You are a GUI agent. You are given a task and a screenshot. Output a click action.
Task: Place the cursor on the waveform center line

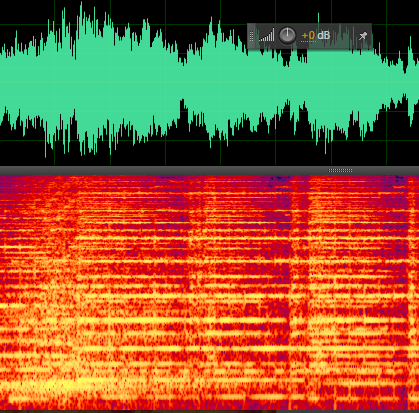pos(209,82)
